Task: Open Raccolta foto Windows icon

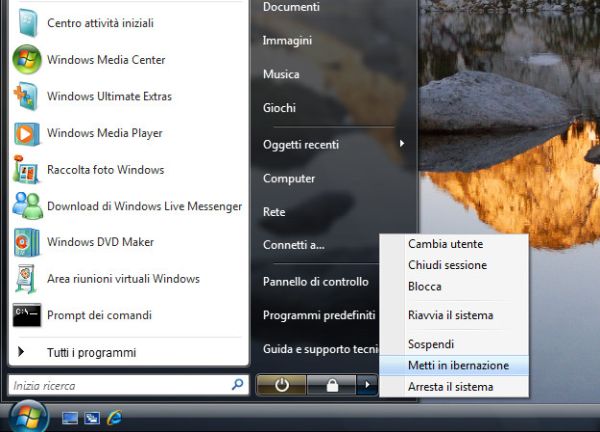Action: [x=26, y=170]
